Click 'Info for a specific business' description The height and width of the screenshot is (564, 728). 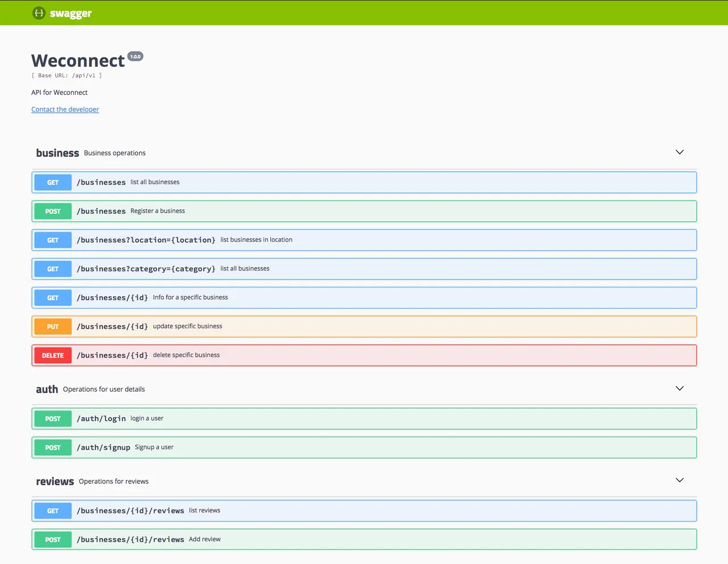click(191, 297)
